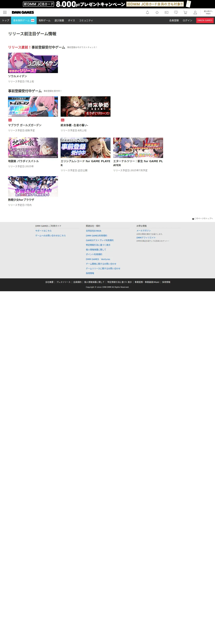The image size is (215, 644).
Task: Open favorites star icon
Action: click(x=157, y=13)
